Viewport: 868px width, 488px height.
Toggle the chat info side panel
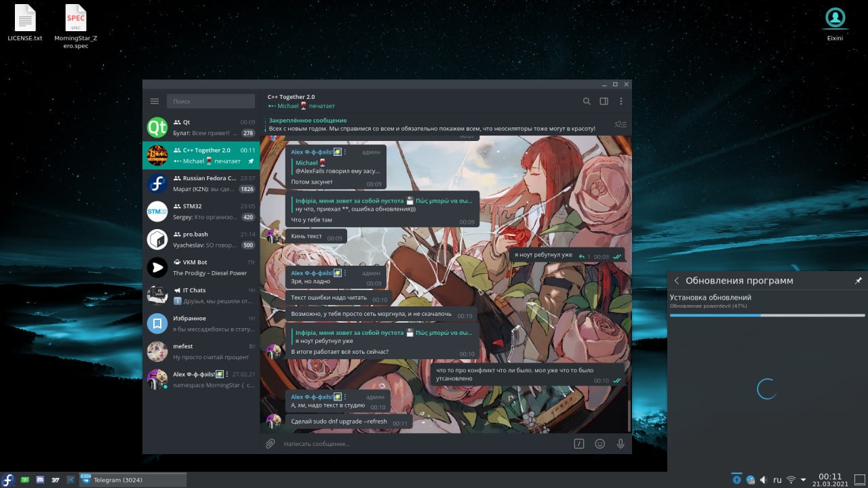tap(604, 101)
